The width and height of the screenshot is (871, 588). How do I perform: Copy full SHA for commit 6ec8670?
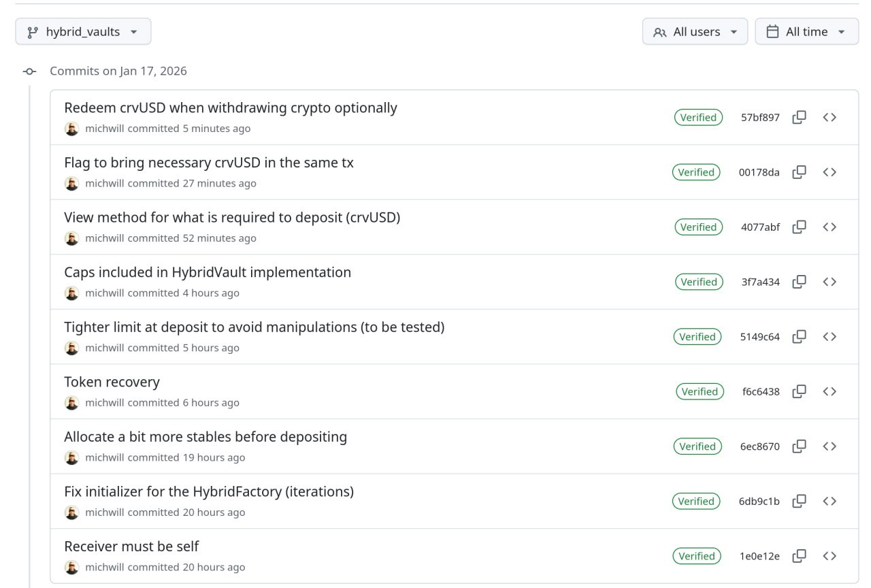(800, 446)
